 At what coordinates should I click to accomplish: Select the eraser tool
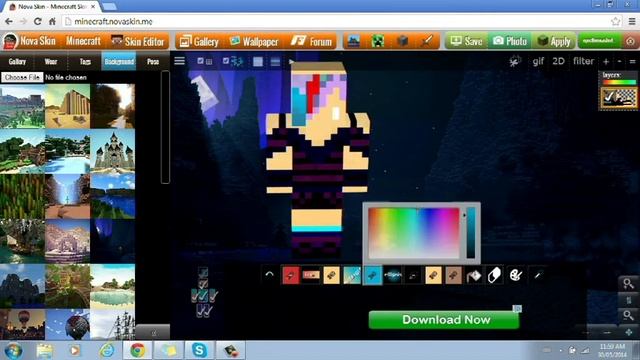[494, 275]
